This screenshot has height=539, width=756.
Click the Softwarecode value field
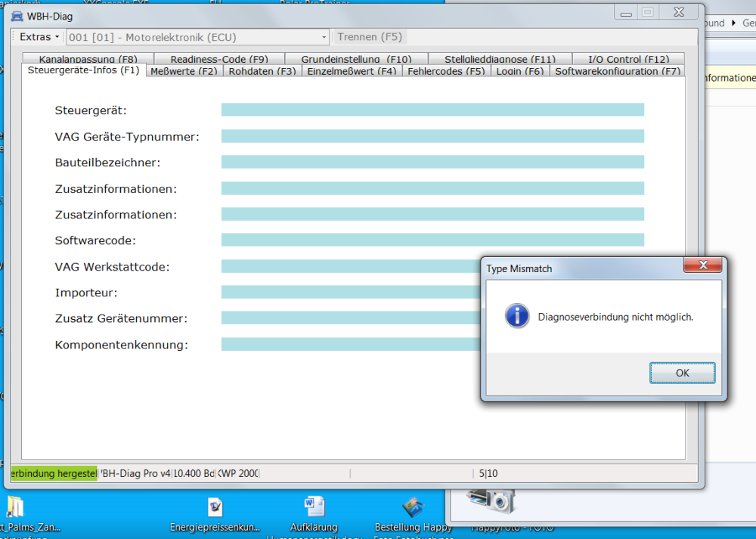[x=432, y=240]
